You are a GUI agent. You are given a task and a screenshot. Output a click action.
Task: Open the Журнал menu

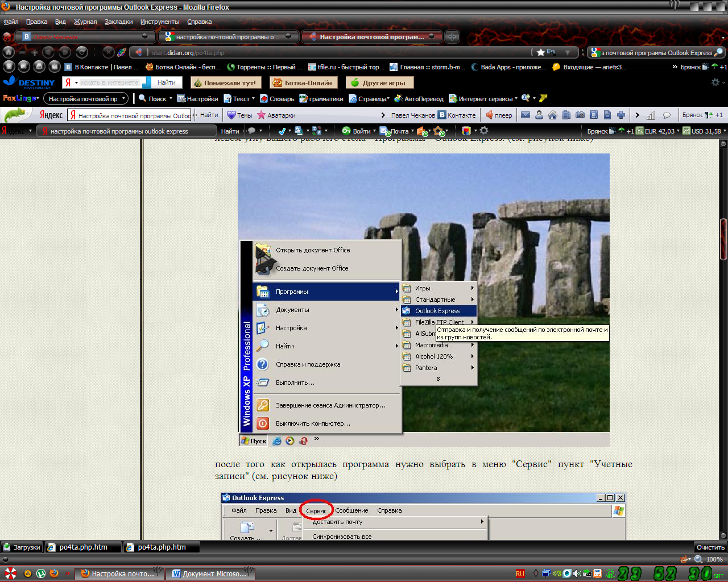coord(85,22)
